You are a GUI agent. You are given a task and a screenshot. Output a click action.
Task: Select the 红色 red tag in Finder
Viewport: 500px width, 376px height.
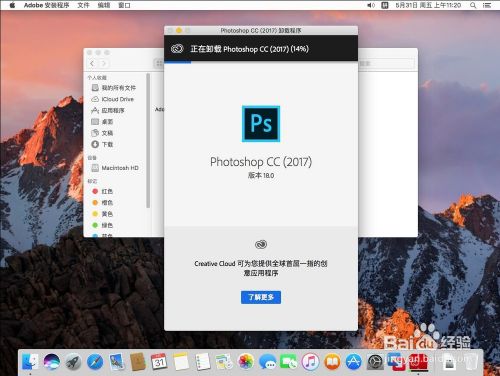(103, 191)
